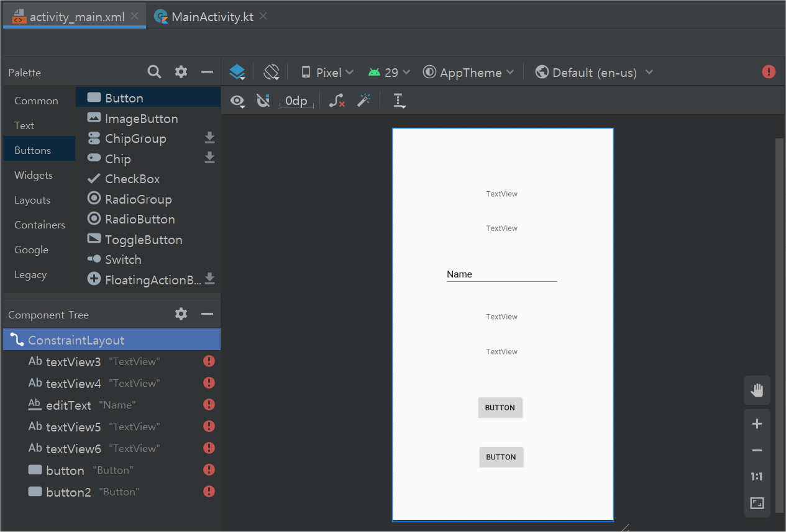Open Palette settings gear
Screen dimensions: 786x532
[181, 72]
